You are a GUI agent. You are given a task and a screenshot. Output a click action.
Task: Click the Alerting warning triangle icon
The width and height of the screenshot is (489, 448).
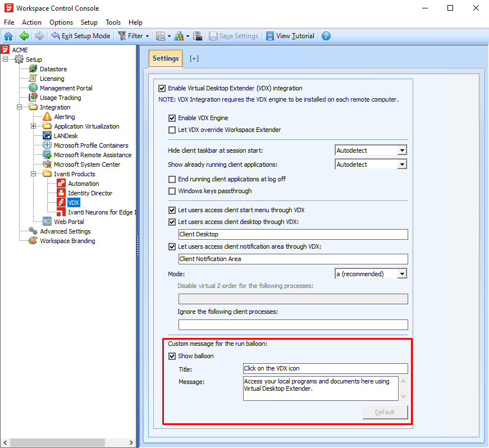[x=47, y=117]
